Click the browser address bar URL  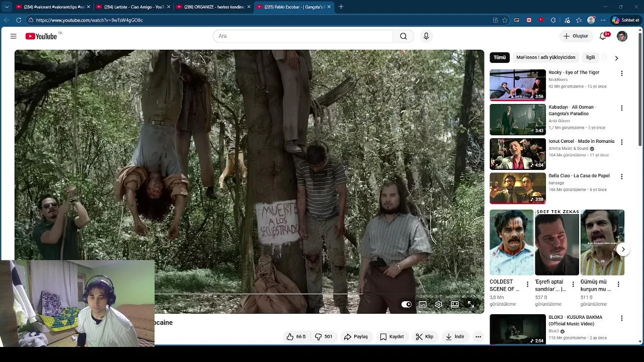click(90, 20)
